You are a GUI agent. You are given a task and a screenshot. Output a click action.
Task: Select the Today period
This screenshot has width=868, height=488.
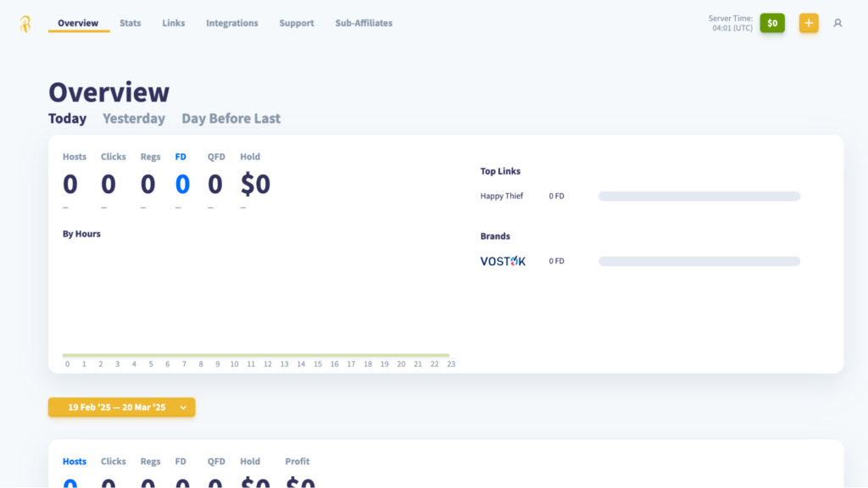pos(68,119)
